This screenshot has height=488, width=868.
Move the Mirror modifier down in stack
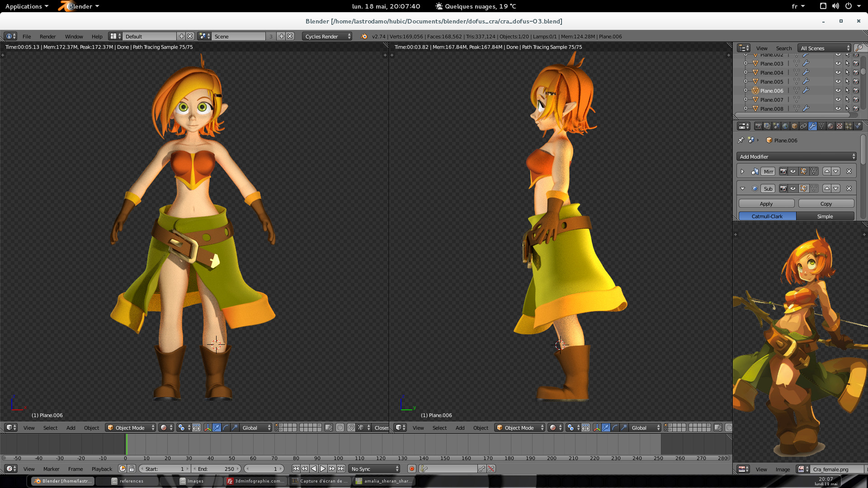click(836, 172)
